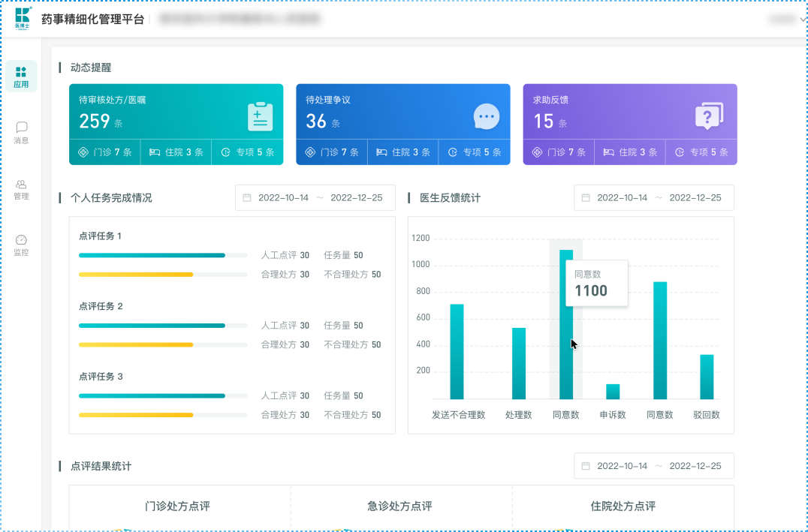Viewport: 808px width, 532px height.
Task: Click 1200 y-axis label in chart
Action: click(x=421, y=239)
